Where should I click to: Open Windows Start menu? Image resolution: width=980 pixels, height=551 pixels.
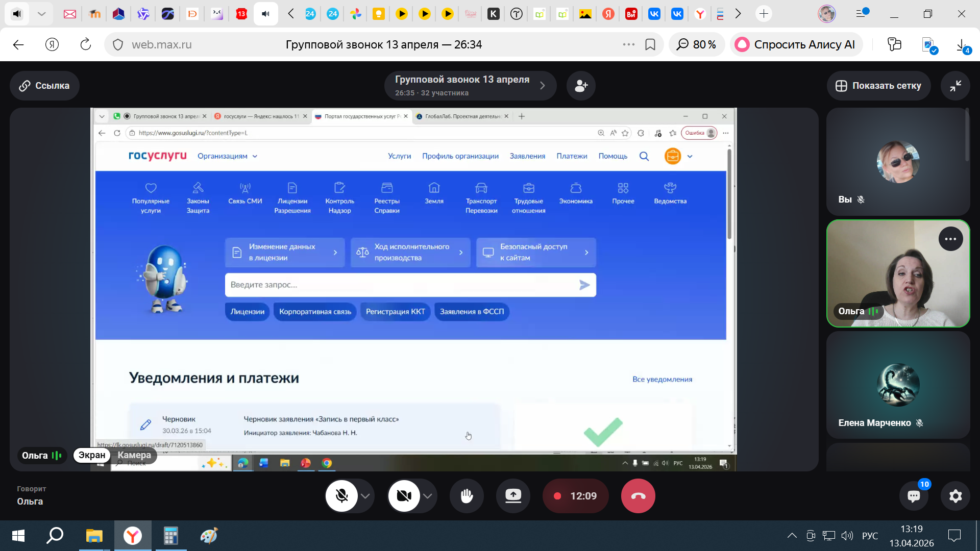click(x=18, y=536)
